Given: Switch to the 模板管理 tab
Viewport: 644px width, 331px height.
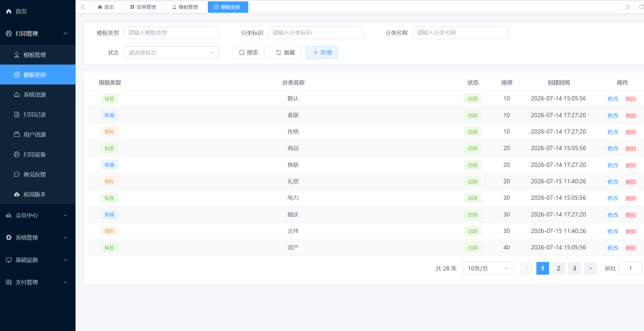Looking at the screenshot, I should pos(186,7).
